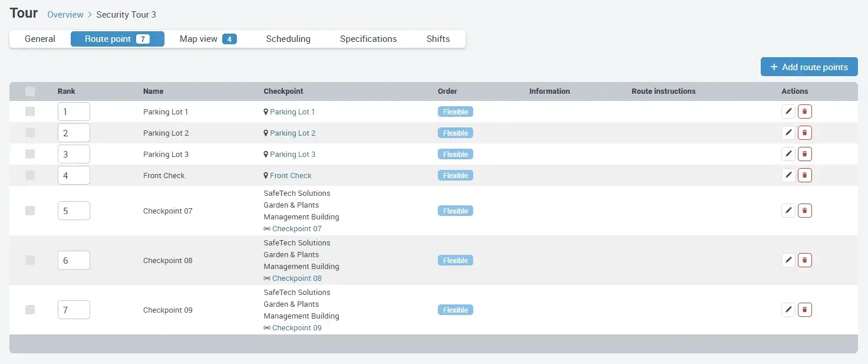Edit the Checkpoint 08 route point

click(x=788, y=260)
